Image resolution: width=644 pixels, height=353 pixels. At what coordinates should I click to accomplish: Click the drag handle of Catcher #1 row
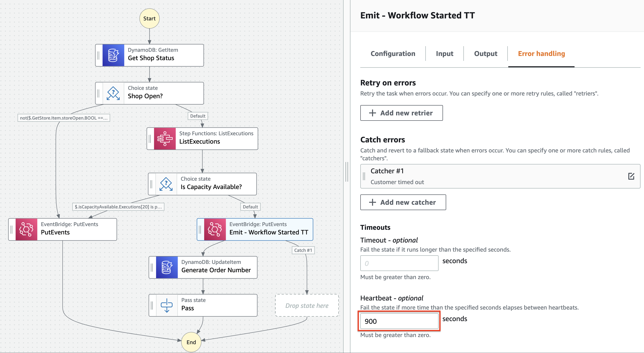(364, 176)
